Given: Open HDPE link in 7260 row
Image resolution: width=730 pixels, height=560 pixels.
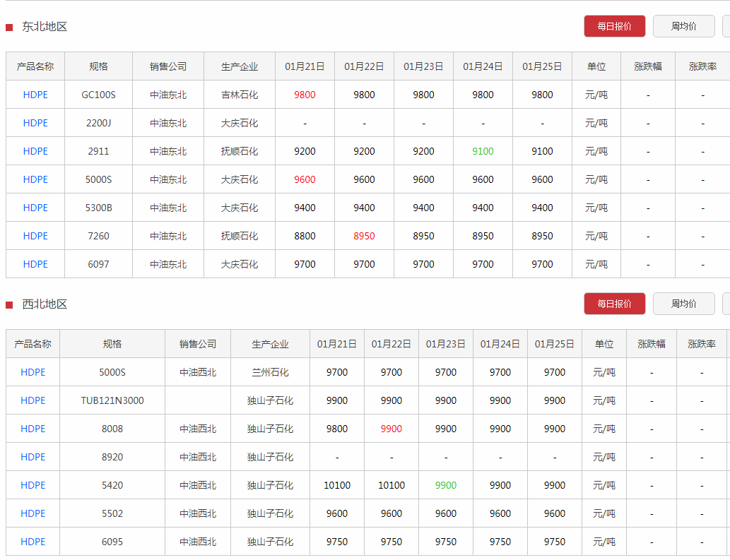Looking at the screenshot, I should pos(35,237).
